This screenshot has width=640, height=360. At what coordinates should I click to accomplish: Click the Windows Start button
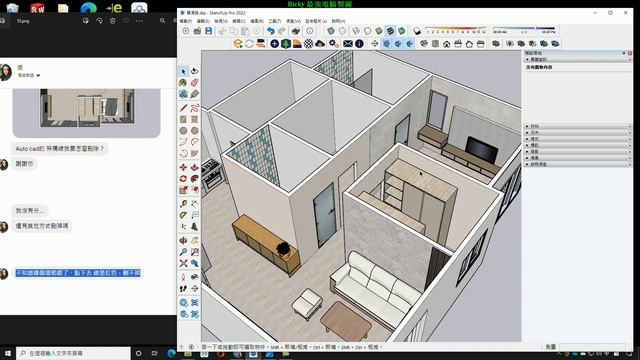7,353
